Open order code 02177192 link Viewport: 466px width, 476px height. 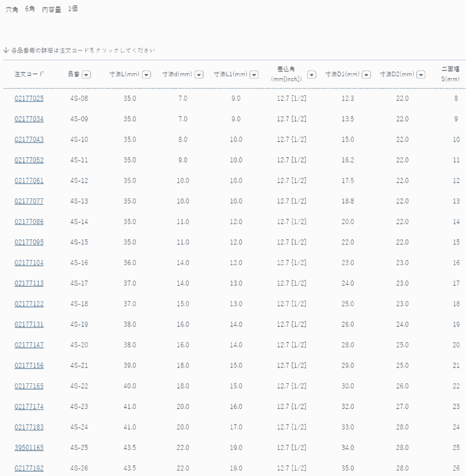tap(29, 468)
